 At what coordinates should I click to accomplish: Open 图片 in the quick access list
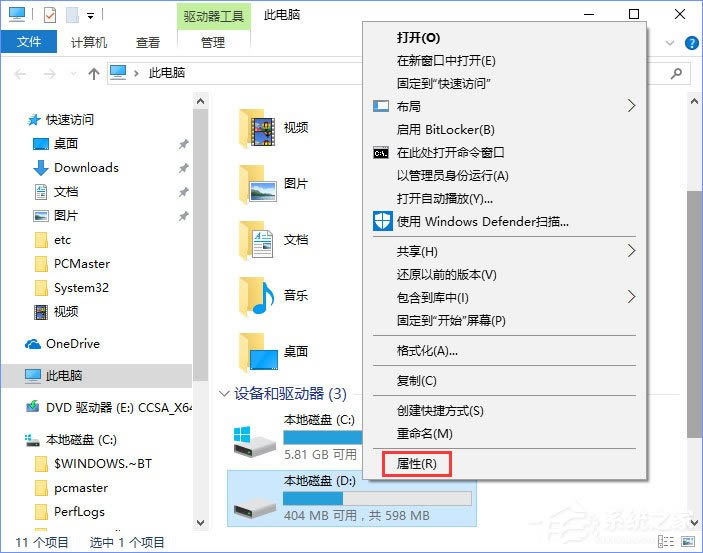tap(66, 216)
